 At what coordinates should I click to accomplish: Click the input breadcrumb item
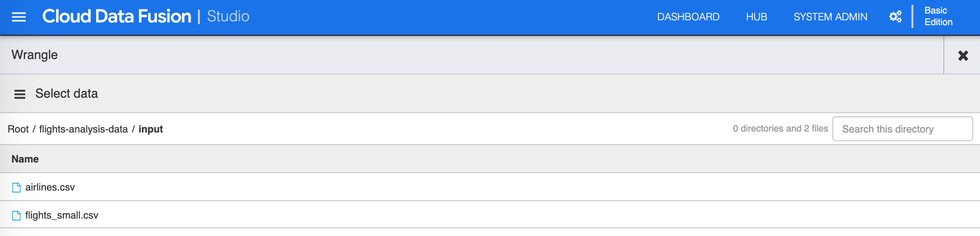tap(151, 129)
